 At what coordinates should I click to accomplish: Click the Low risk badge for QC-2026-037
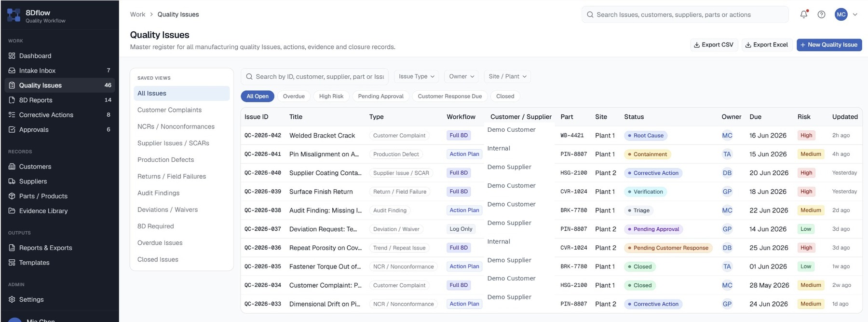[806, 229]
